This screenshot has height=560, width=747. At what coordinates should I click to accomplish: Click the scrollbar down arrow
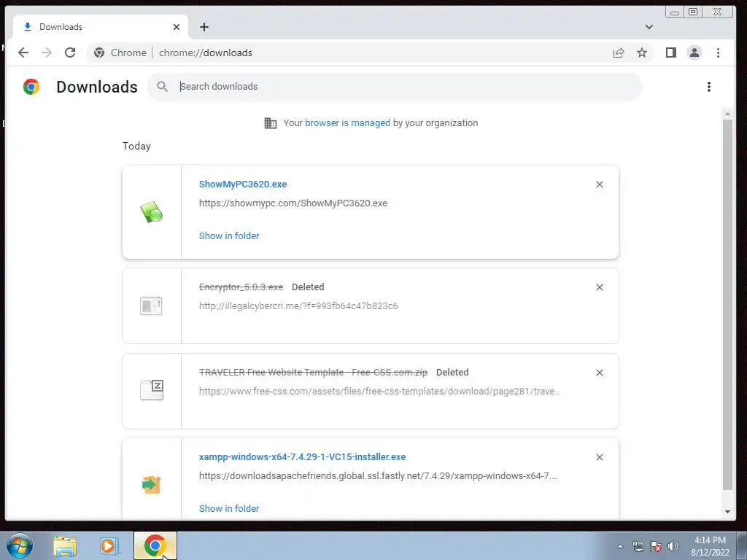click(727, 512)
